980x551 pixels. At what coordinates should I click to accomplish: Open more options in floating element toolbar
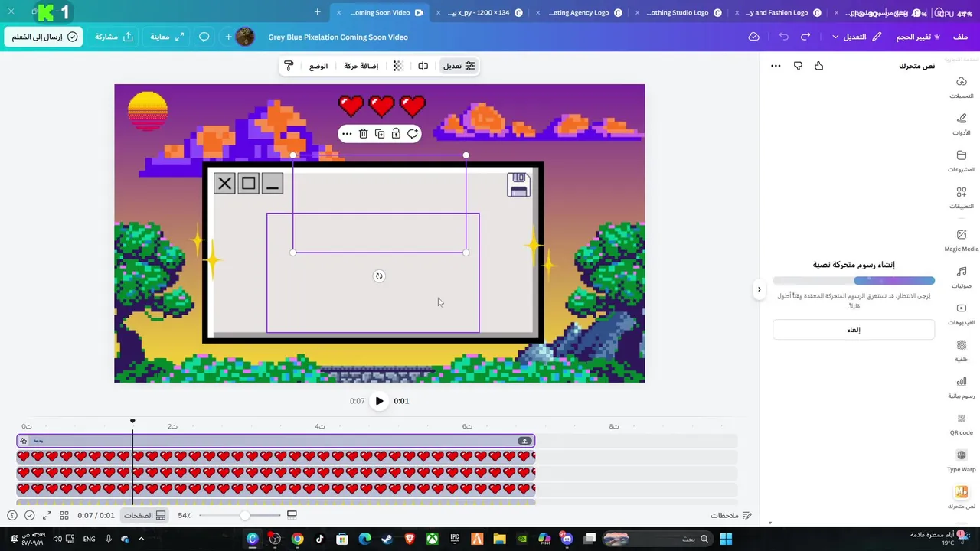(x=347, y=134)
